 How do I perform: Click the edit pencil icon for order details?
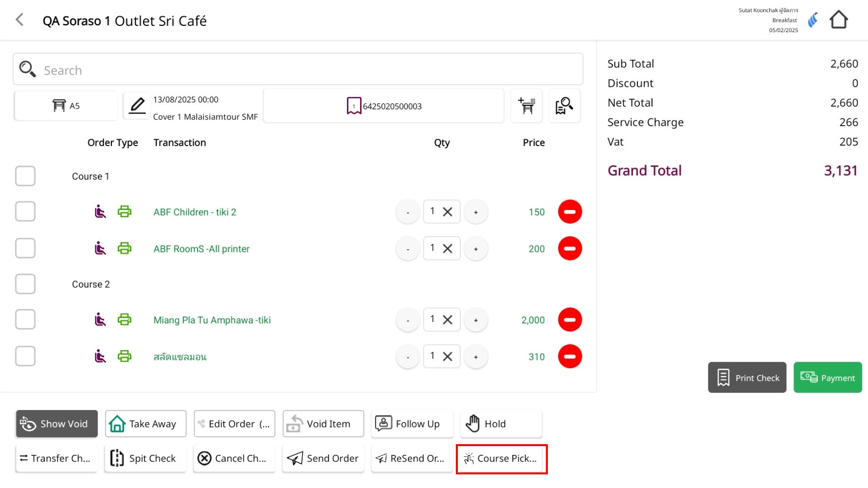coord(137,106)
